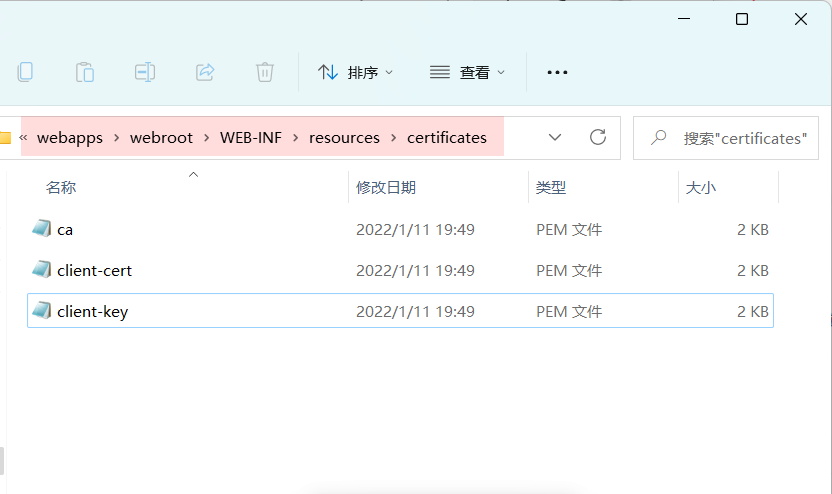This screenshot has height=494, width=832.
Task: Select the client-cert file
Action: 400,270
